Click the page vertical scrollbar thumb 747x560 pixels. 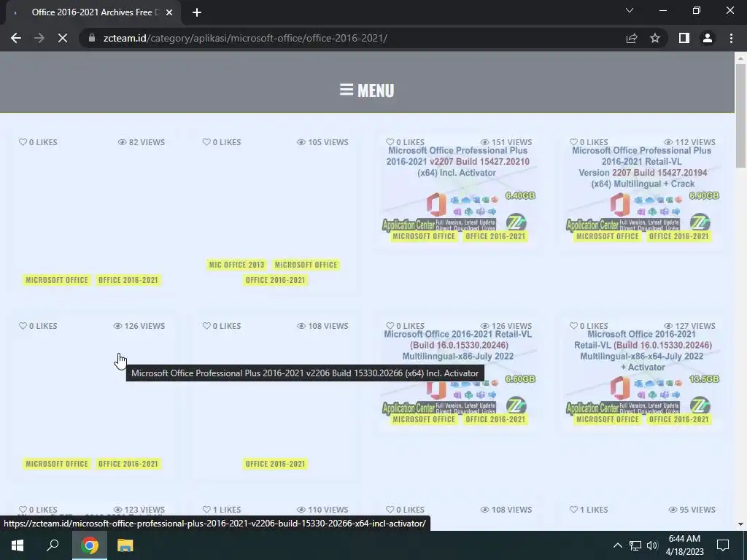740,116
